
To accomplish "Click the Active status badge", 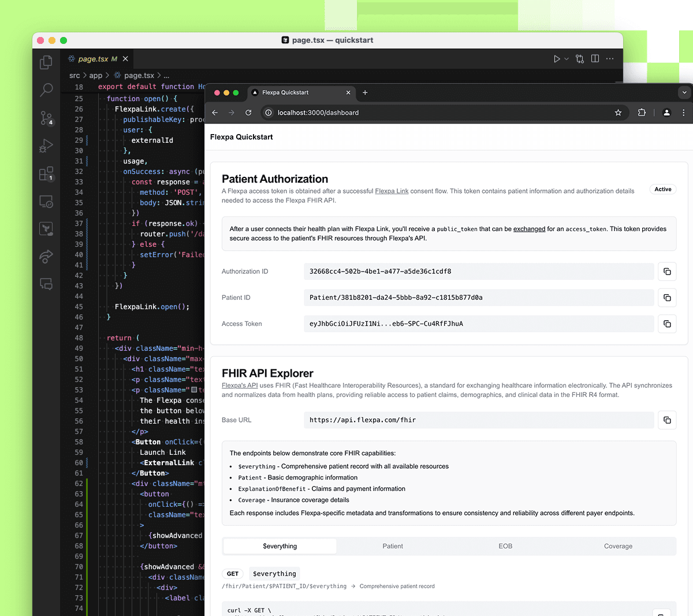I will (663, 190).
